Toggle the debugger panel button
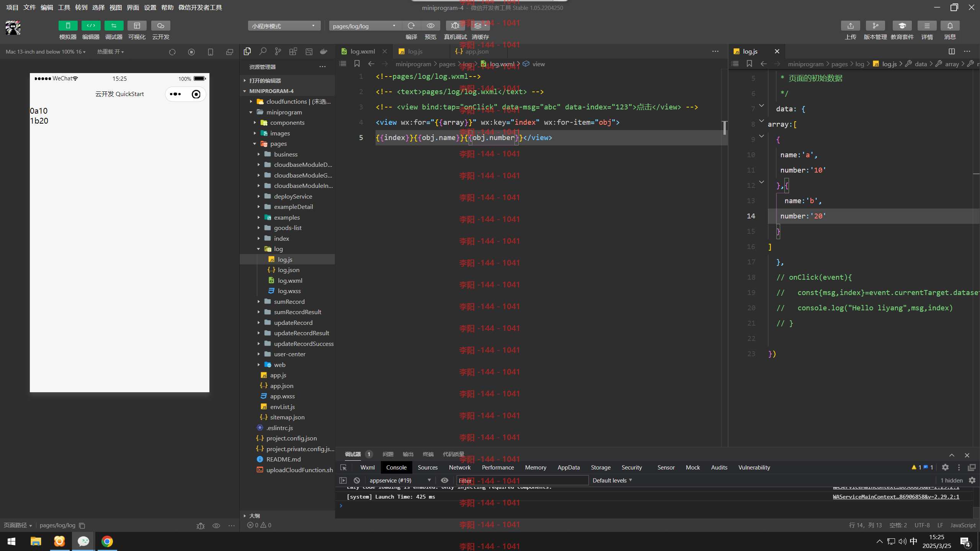This screenshot has height=551, width=980. (x=114, y=26)
